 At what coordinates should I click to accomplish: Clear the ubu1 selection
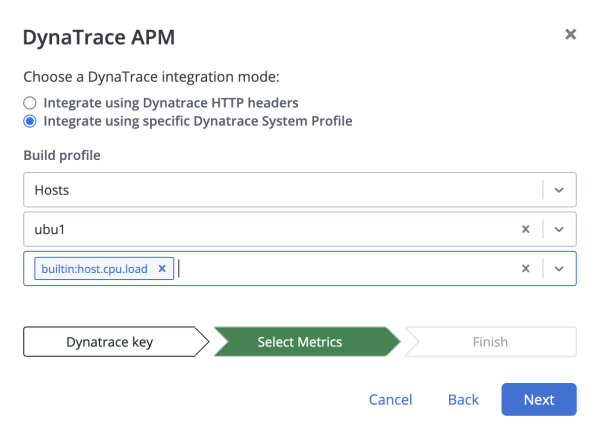(x=526, y=229)
